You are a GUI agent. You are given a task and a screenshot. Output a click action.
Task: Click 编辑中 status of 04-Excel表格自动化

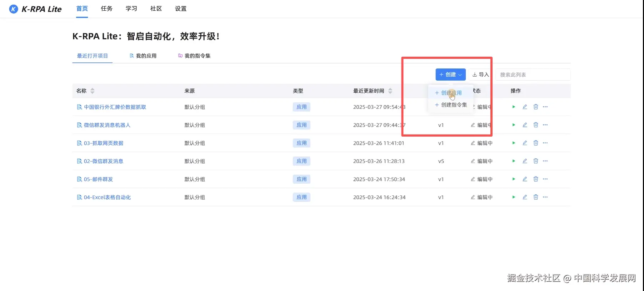[481, 197]
